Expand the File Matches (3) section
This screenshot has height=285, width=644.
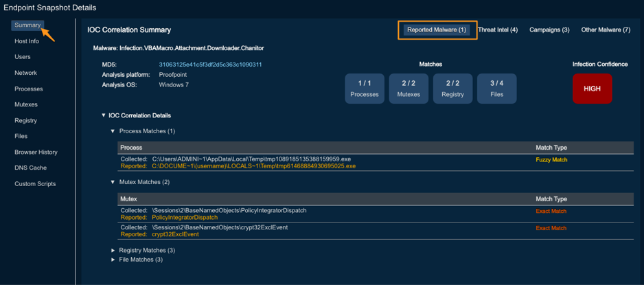(113, 260)
